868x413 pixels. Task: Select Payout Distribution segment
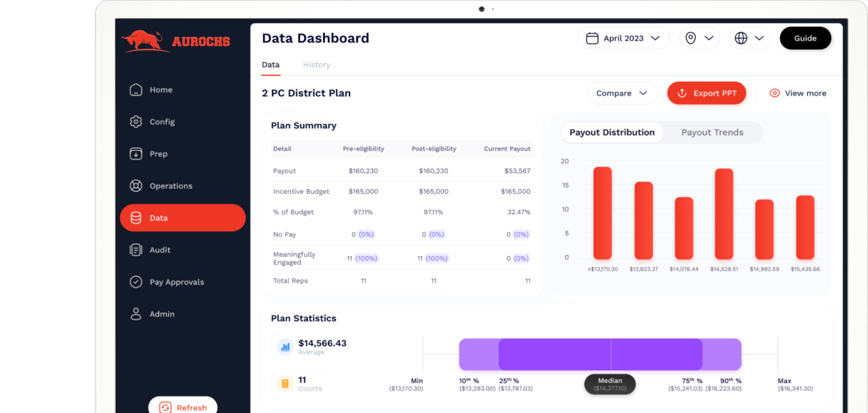(x=611, y=133)
